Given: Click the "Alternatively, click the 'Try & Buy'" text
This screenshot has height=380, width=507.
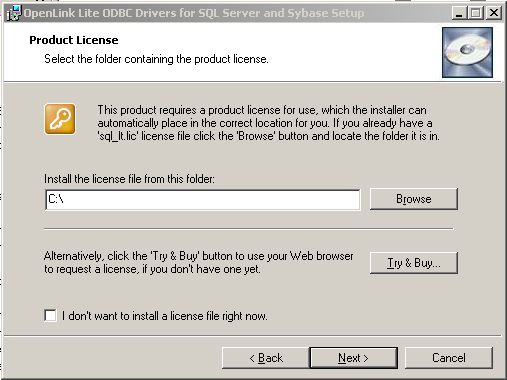Looking at the screenshot, I should pyautogui.click(x=199, y=262).
